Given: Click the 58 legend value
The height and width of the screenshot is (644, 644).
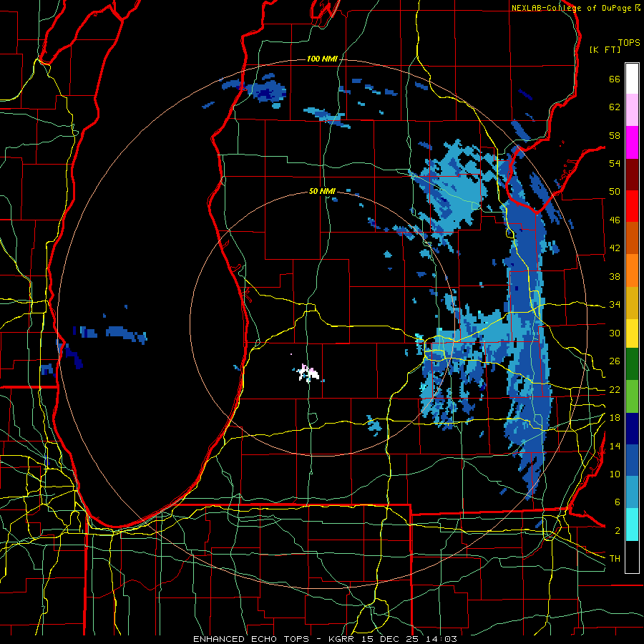Looking at the screenshot, I should coord(615,135).
